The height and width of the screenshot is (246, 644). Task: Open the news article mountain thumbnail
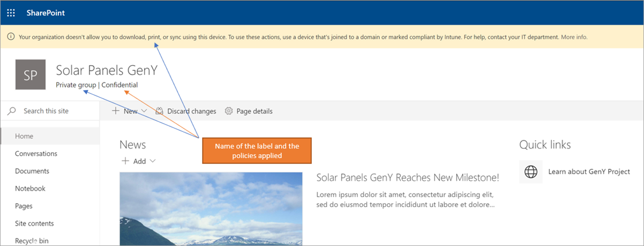click(x=211, y=208)
